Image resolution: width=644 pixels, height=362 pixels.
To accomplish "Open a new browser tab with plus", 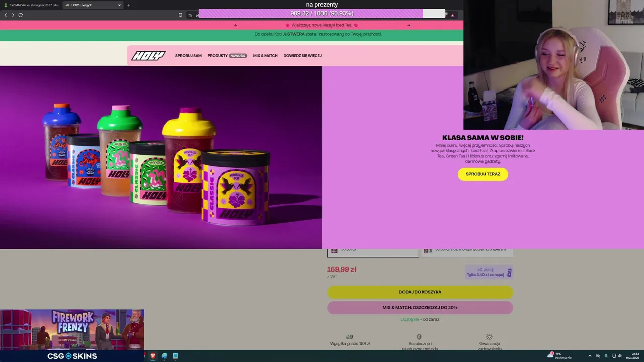I will pyautogui.click(x=128, y=5).
